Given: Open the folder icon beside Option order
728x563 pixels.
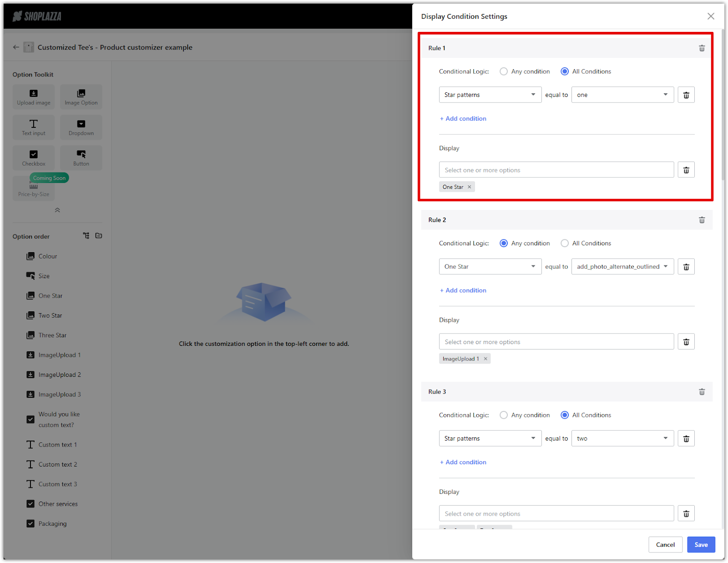Looking at the screenshot, I should coord(99,236).
